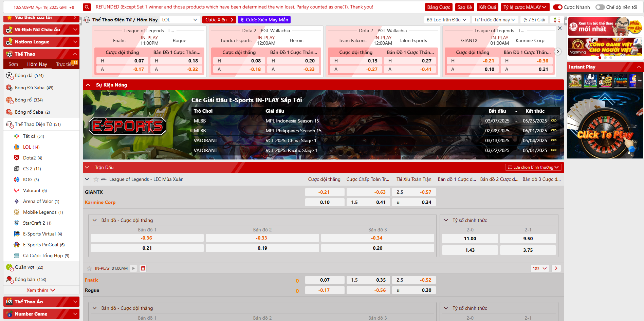Click the Cá Cược Tổng Hợp icon
This screenshot has height=321, width=644.
point(17,256)
